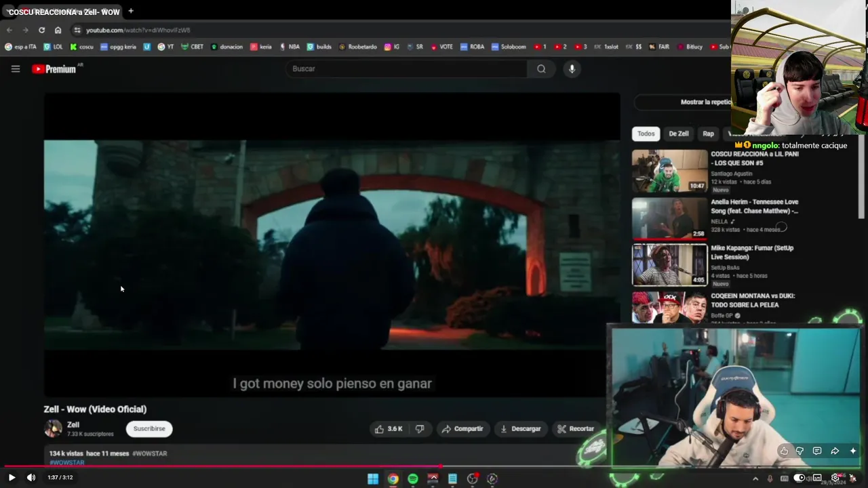Open the IG Instagram bookmark

[392, 47]
